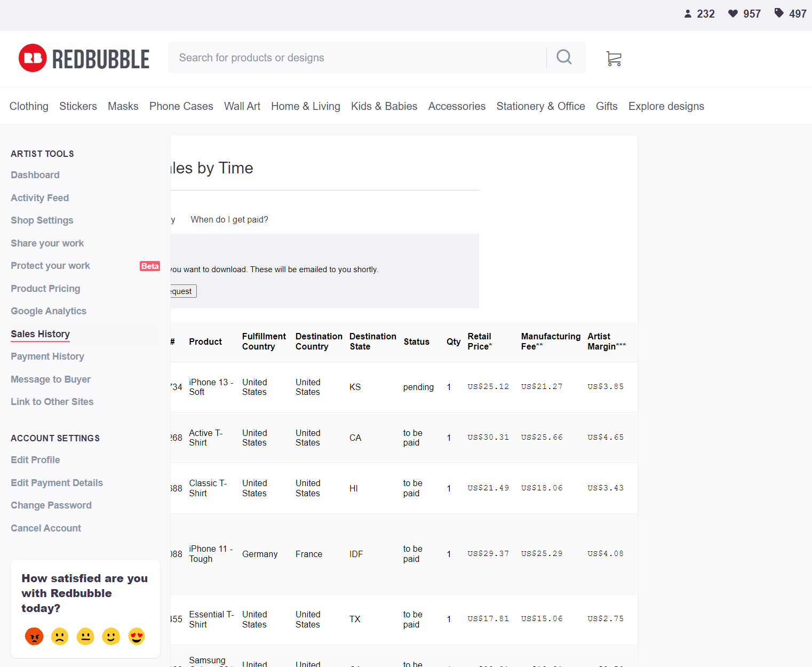The width and height of the screenshot is (812, 667).
Task: Click the partially visible Request button
Action: tap(184, 291)
